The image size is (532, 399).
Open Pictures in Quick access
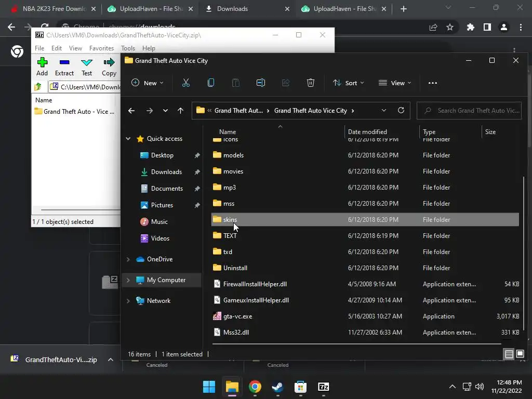(162, 205)
